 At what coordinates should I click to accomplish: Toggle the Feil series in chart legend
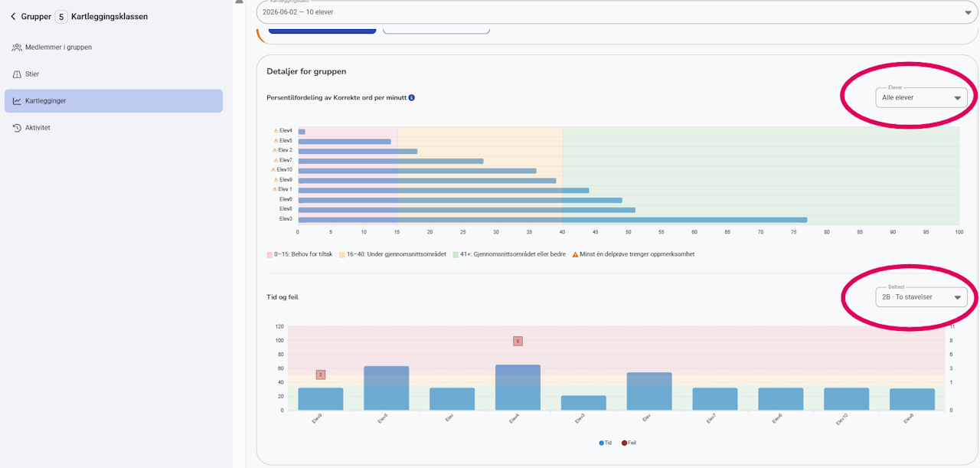629,443
